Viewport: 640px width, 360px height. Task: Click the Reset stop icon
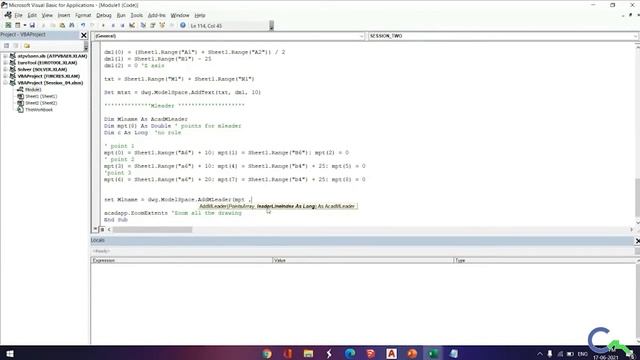click(x=122, y=25)
